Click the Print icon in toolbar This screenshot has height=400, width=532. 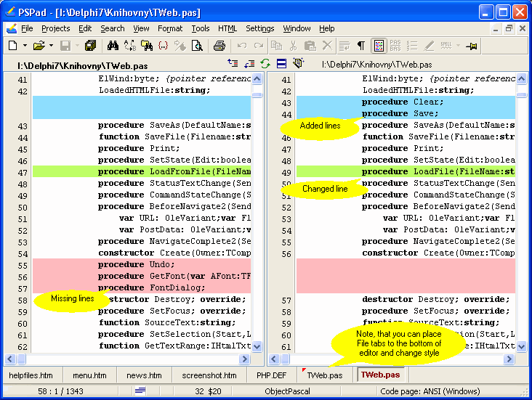[219, 46]
